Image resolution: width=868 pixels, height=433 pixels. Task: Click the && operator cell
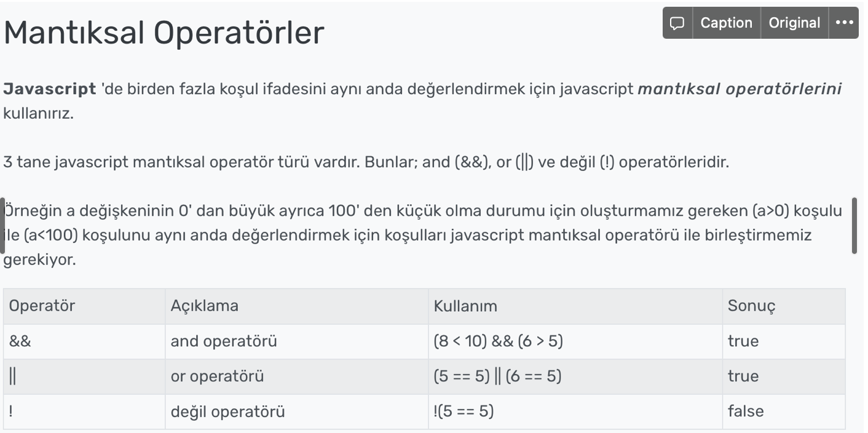(84, 341)
